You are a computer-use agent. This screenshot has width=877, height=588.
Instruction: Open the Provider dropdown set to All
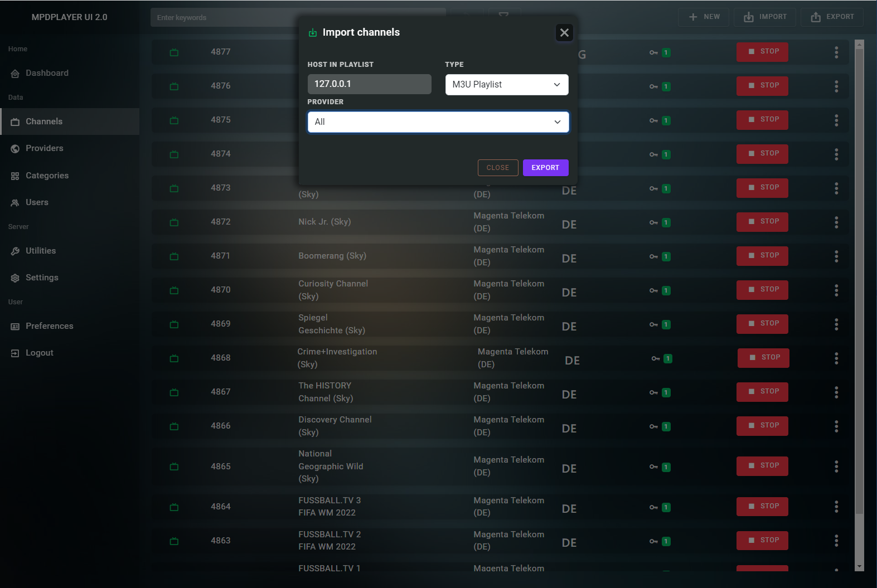point(438,122)
